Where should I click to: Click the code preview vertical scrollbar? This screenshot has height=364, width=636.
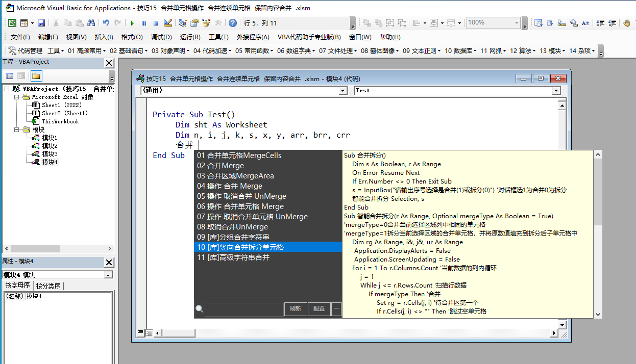click(598, 234)
